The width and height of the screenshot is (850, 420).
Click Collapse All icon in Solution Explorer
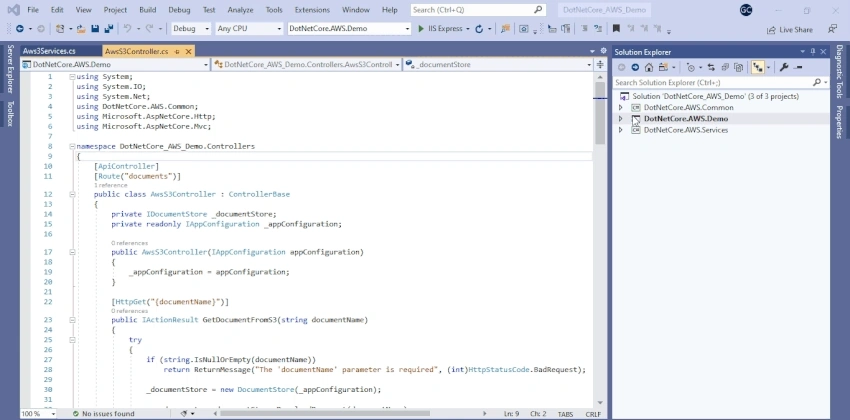(725, 67)
